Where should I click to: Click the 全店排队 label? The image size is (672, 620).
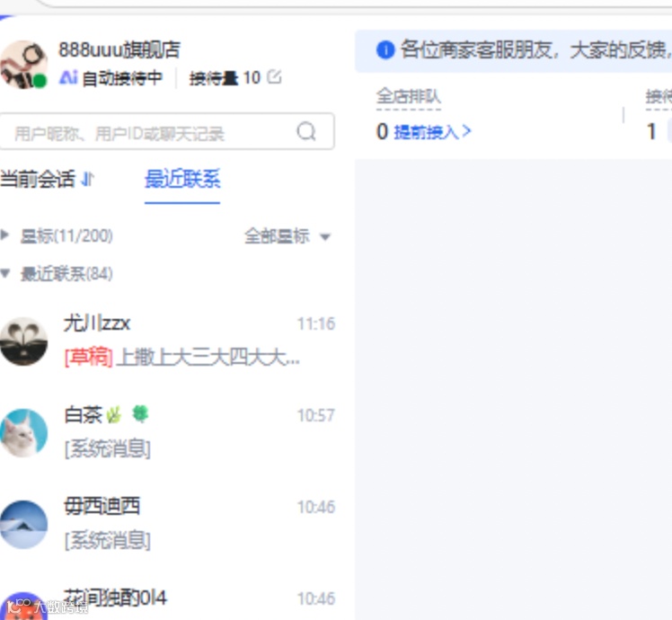pos(409,96)
